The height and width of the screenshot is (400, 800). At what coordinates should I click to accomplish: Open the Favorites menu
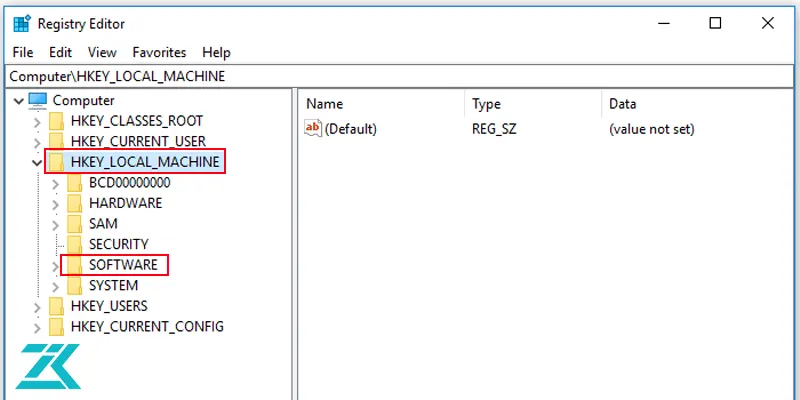(159, 52)
